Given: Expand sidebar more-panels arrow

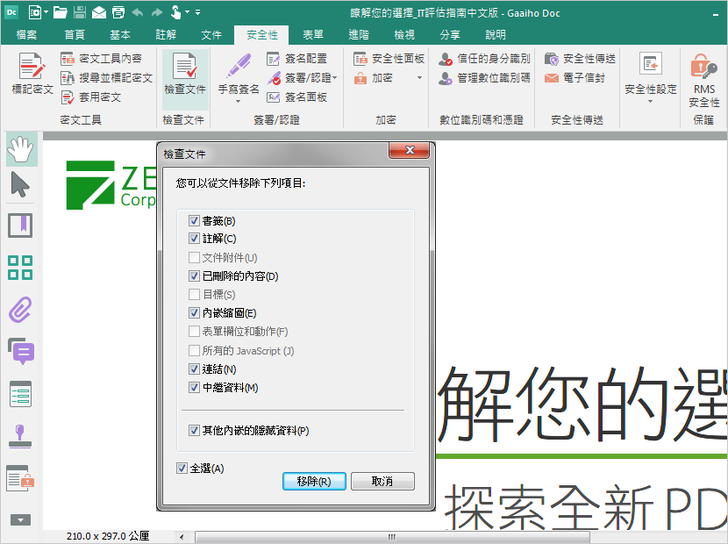Looking at the screenshot, I should 20,520.
